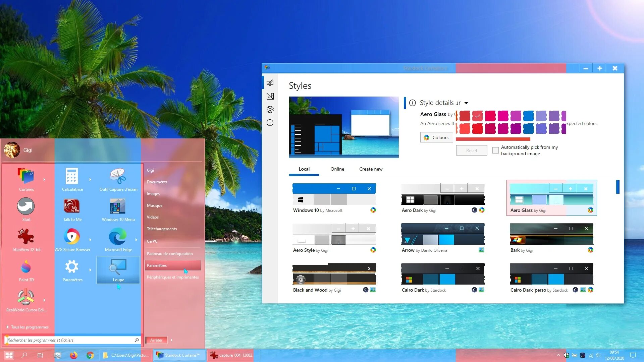644x362 pixels.
Task: Open the style editor ruler sidebar icon
Action: (x=270, y=96)
